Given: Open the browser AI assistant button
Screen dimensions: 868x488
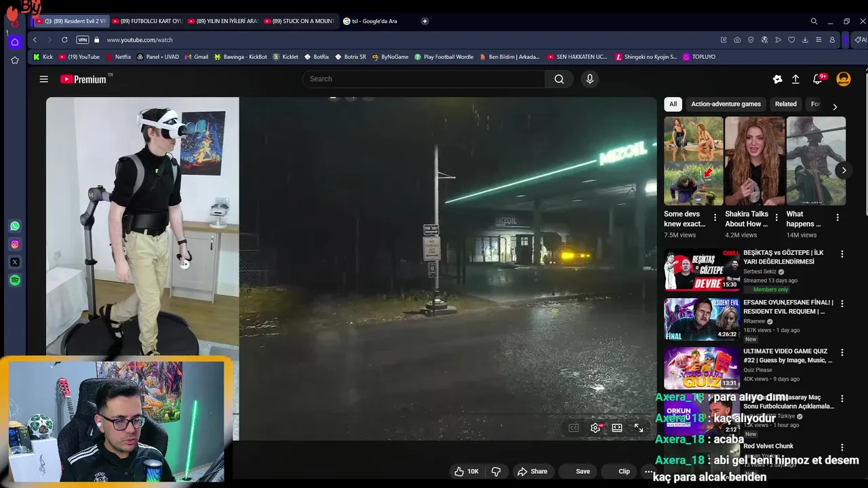Looking at the screenshot, I should click(860, 40).
